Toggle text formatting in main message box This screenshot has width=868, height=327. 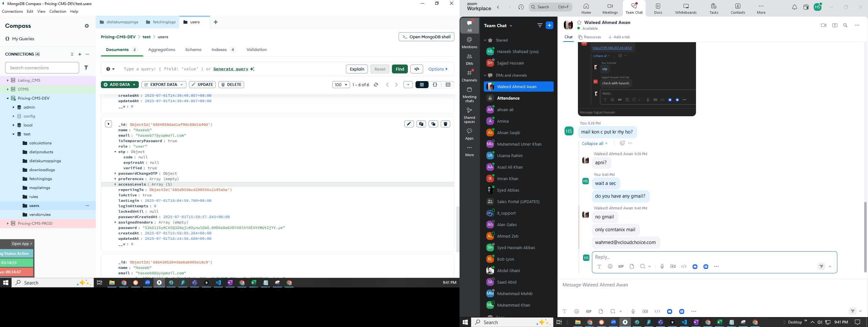pyautogui.click(x=565, y=311)
